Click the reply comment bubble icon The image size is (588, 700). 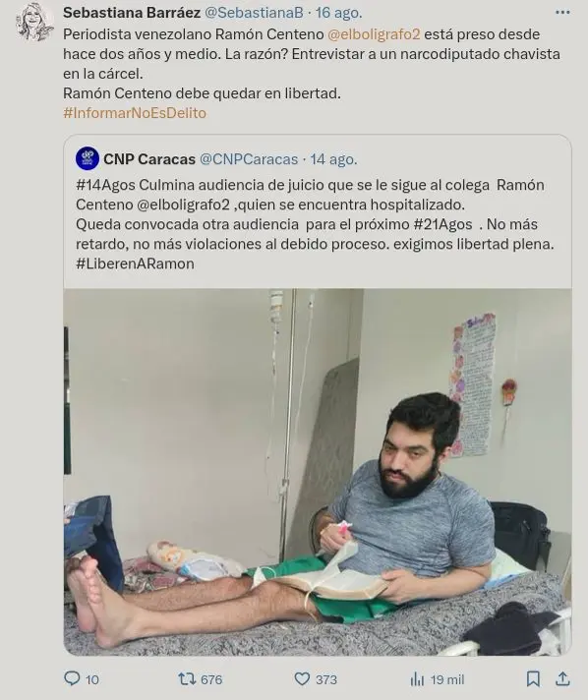[72, 678]
